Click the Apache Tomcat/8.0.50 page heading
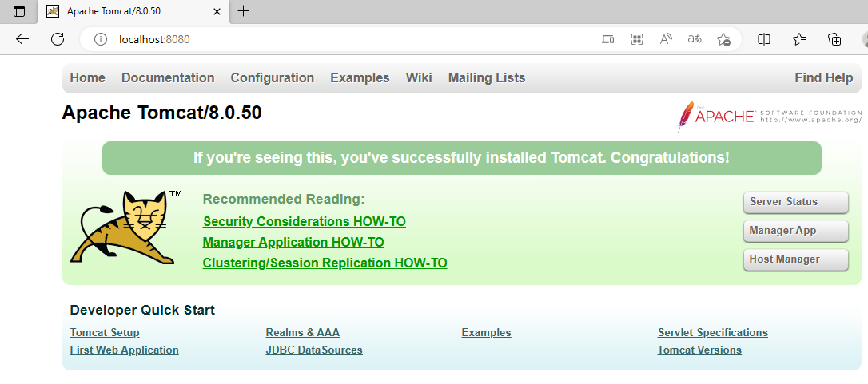The image size is (868, 384). click(x=161, y=113)
